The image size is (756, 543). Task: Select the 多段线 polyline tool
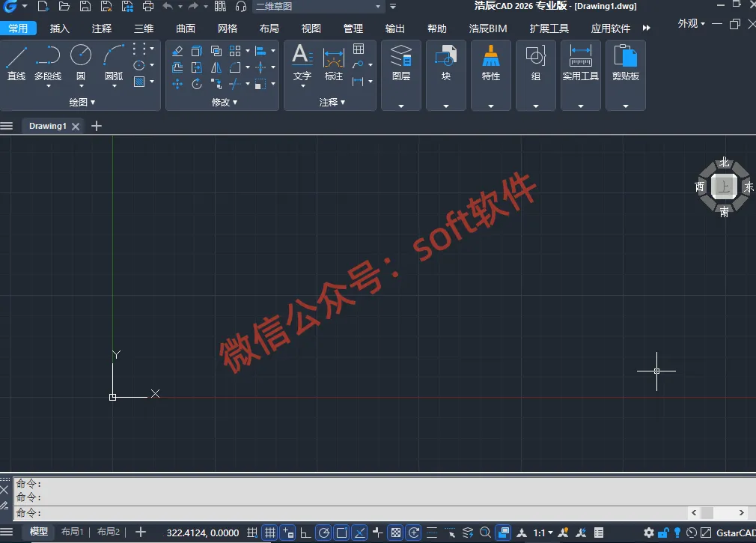point(48,63)
